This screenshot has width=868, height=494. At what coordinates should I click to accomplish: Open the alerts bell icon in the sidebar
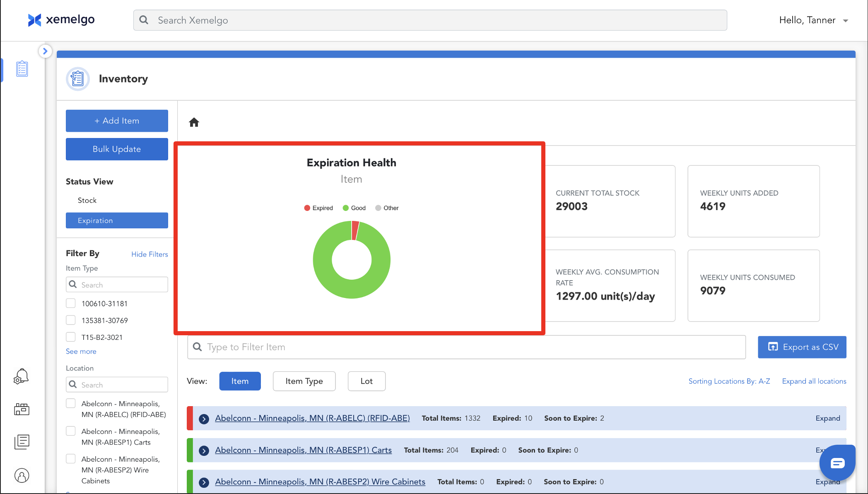[x=22, y=376]
